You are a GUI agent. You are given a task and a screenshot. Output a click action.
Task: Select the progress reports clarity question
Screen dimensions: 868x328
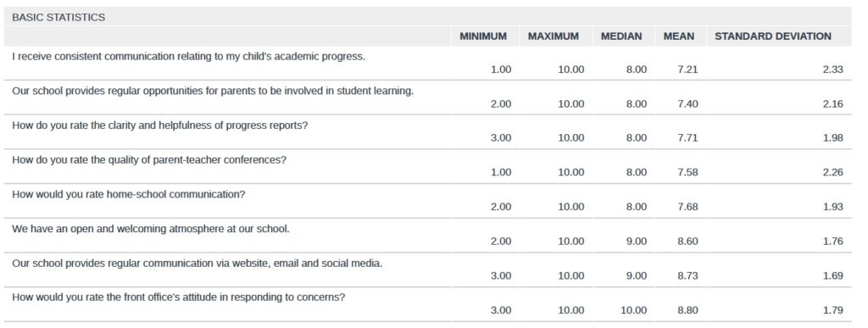pos(159,125)
